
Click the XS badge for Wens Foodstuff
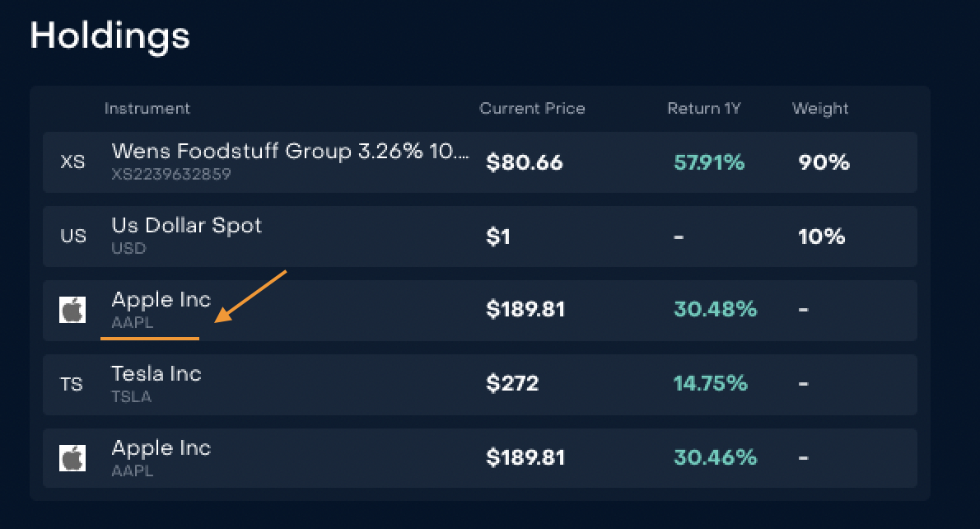pos(72,162)
